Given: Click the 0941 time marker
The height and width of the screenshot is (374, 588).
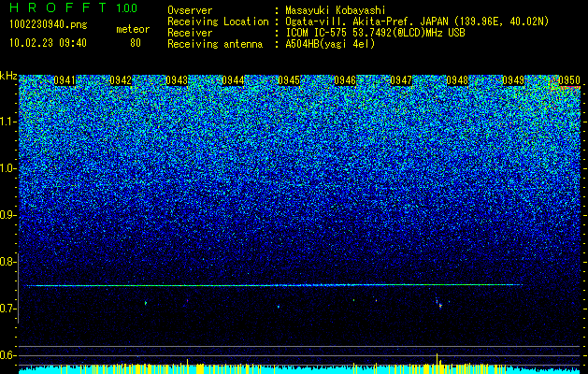Looking at the screenshot, I should pos(65,80).
